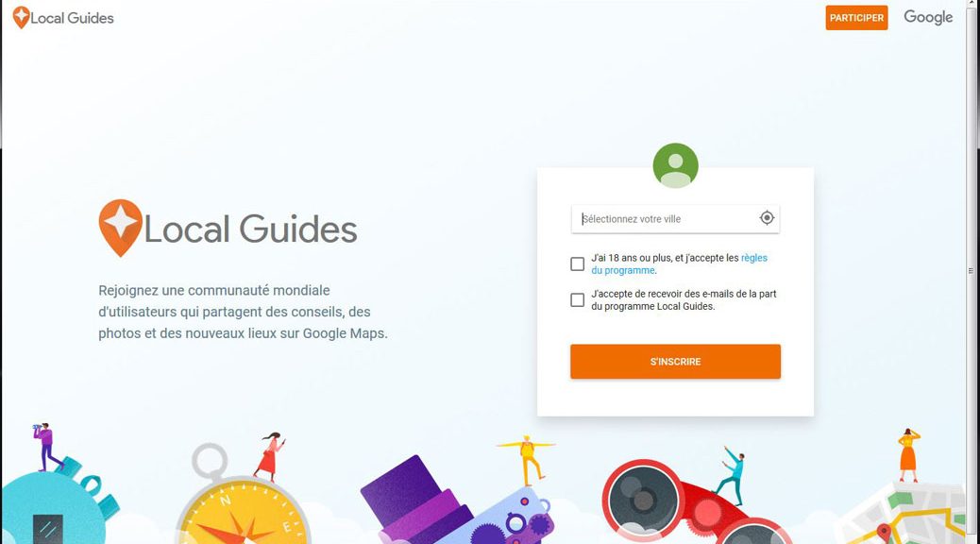Click the purple camera illustration
Viewport: 980px width, 544px height.
click(x=456, y=502)
